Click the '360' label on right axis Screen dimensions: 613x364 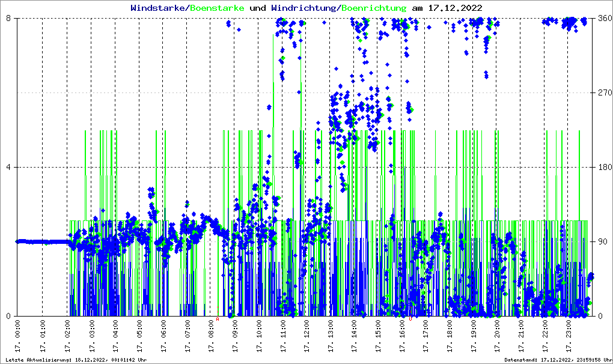click(605, 18)
